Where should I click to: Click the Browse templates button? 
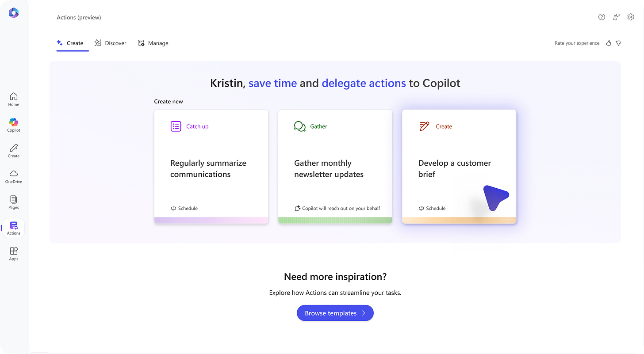(335, 313)
